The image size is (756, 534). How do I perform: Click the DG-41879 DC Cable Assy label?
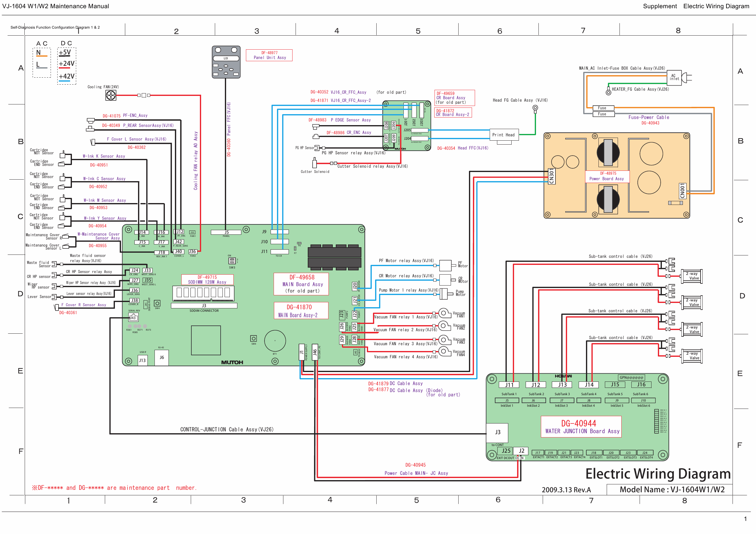point(396,384)
